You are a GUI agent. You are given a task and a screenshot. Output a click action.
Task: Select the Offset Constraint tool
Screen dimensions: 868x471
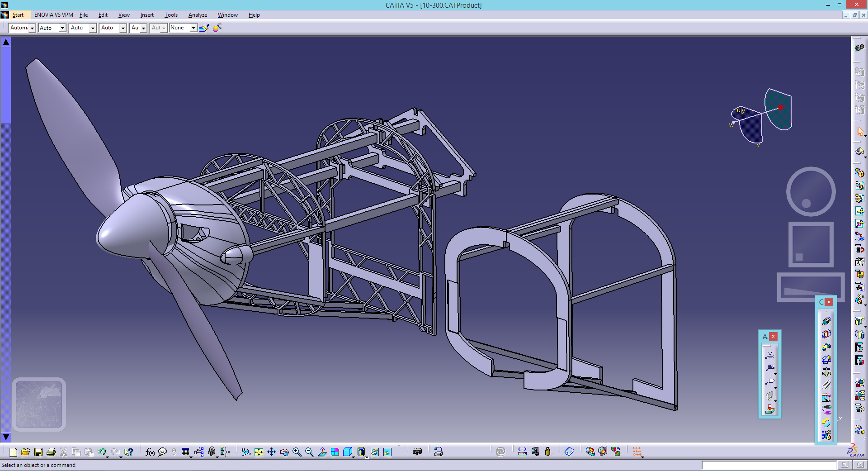coord(826,346)
